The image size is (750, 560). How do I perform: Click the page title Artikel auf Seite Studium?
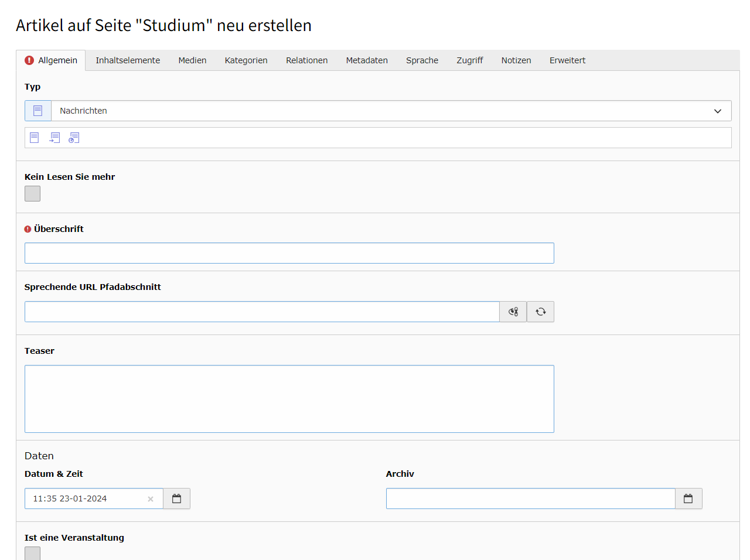point(164,26)
